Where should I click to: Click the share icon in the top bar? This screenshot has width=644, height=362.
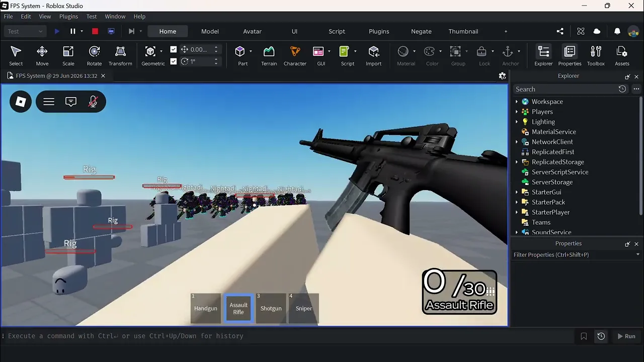pyautogui.click(x=560, y=31)
